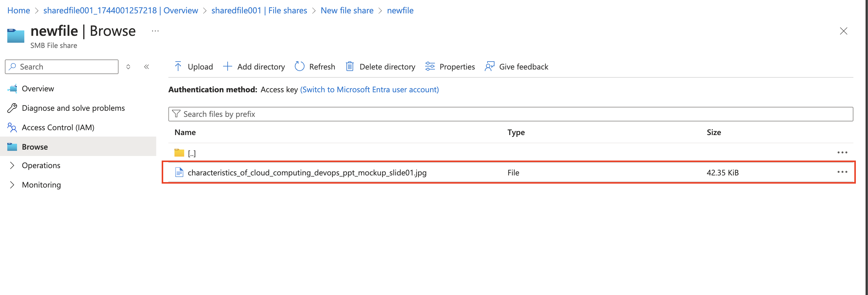868x295 pixels.
Task: Open more options for the jpg file
Action: click(842, 172)
